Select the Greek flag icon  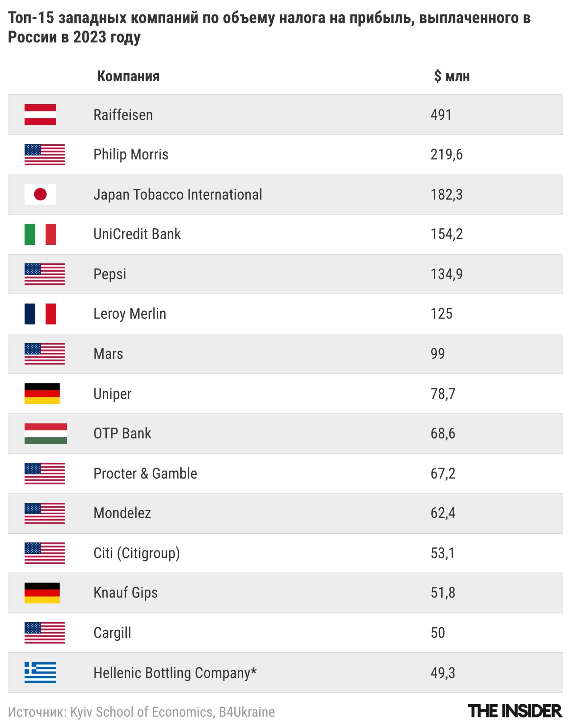[x=40, y=673]
